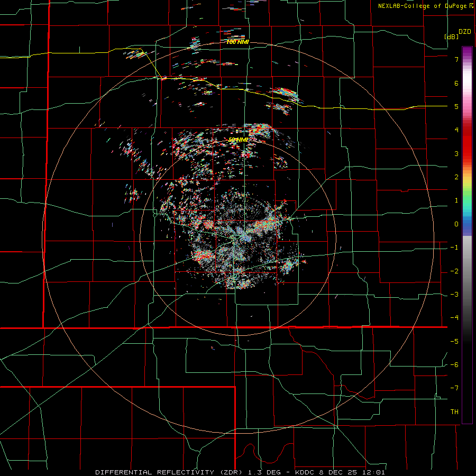This screenshot has height=476, width=476.
Task: Click the [dB] unit label
Action: [451, 36]
